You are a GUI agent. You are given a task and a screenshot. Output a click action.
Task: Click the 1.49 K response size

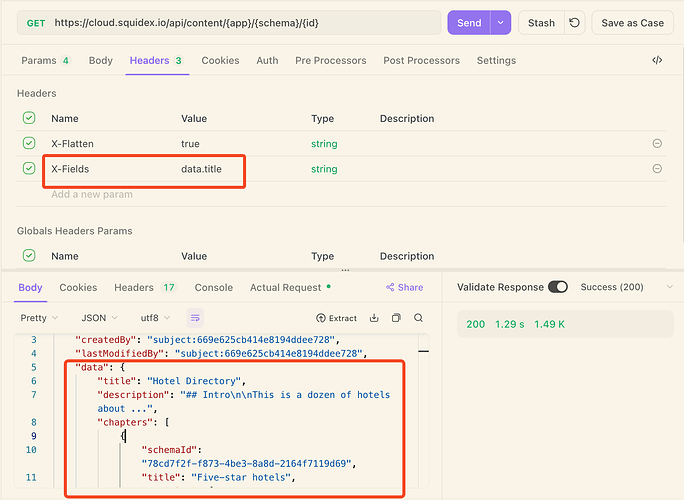[x=549, y=324]
